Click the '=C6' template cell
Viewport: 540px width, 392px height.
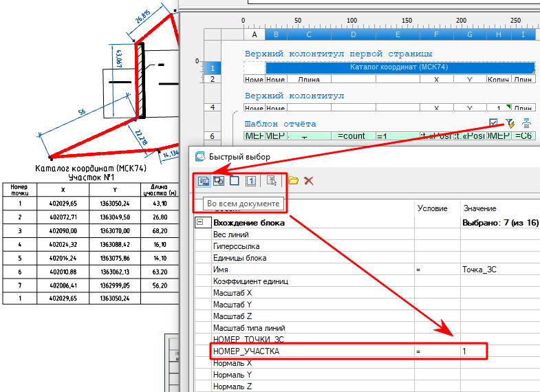click(x=523, y=136)
